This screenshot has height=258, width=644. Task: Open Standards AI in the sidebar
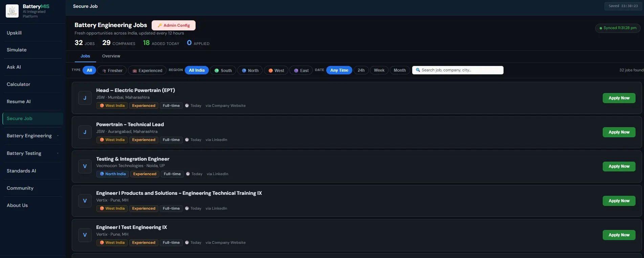click(x=33, y=171)
